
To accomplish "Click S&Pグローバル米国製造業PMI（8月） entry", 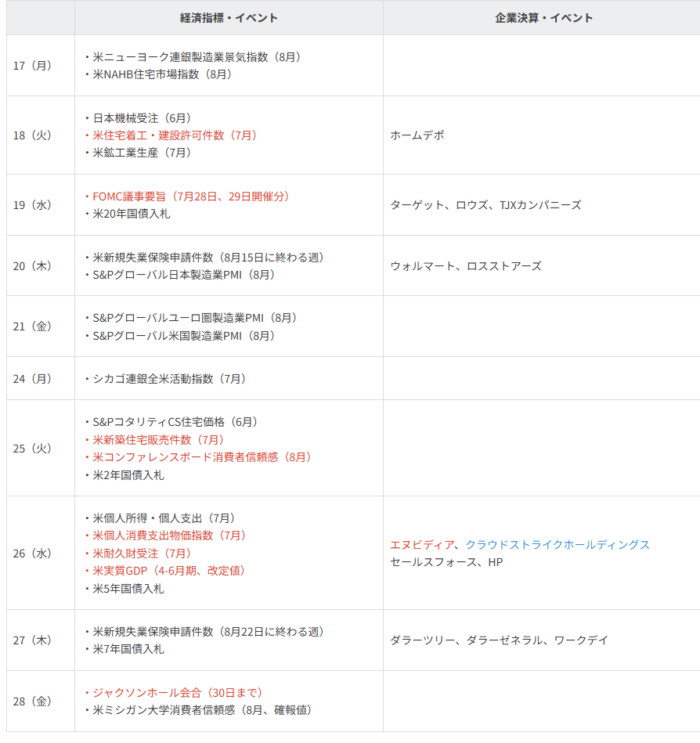I will [x=180, y=336].
